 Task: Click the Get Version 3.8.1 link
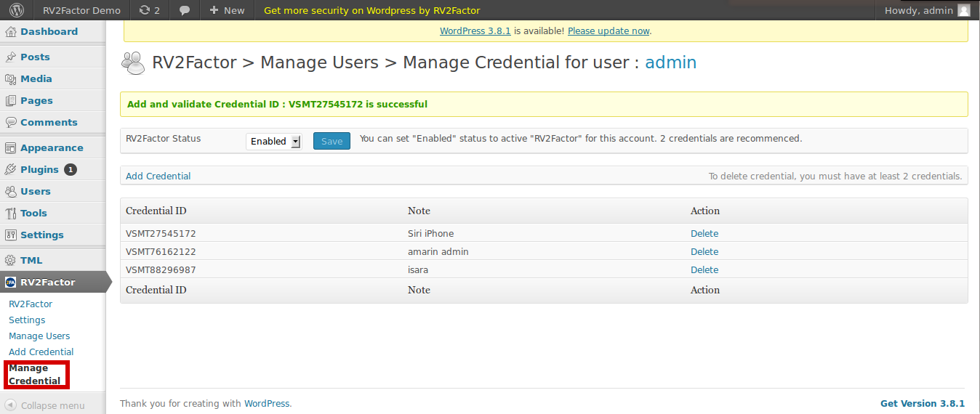click(x=923, y=403)
